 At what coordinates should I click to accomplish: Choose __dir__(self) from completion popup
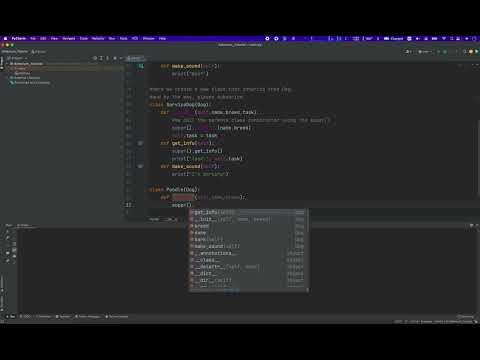[248, 280]
